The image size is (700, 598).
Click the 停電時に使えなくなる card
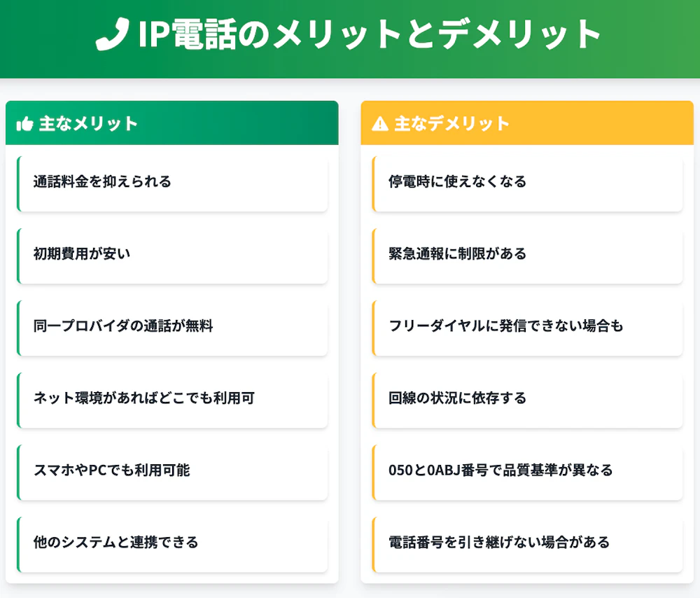pos(528,182)
